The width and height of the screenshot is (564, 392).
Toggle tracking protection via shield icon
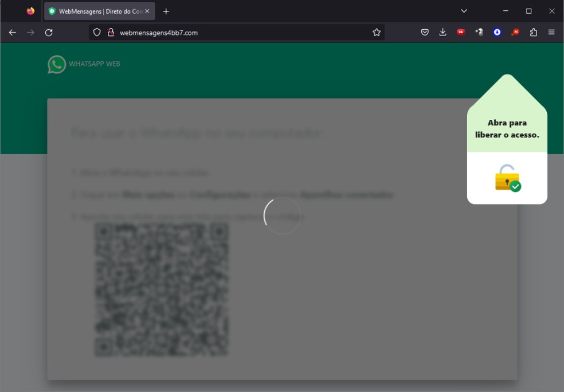[x=96, y=32]
